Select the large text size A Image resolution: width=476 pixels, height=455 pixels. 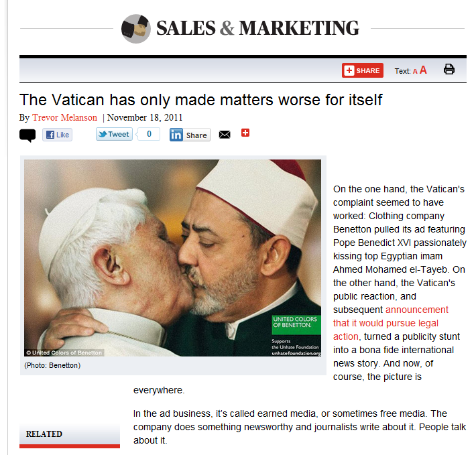click(423, 70)
